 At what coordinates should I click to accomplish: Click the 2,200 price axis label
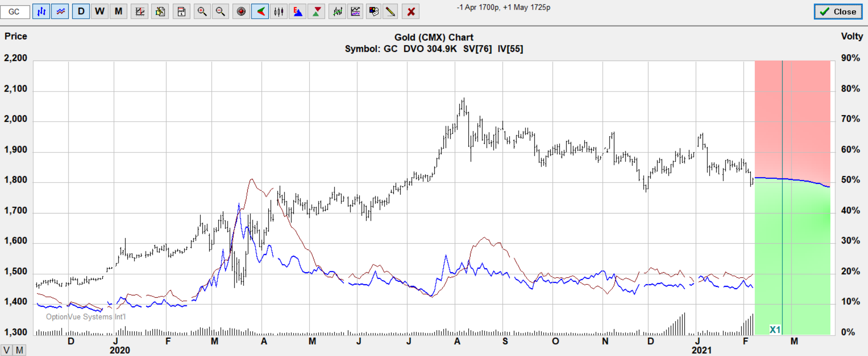click(15, 58)
